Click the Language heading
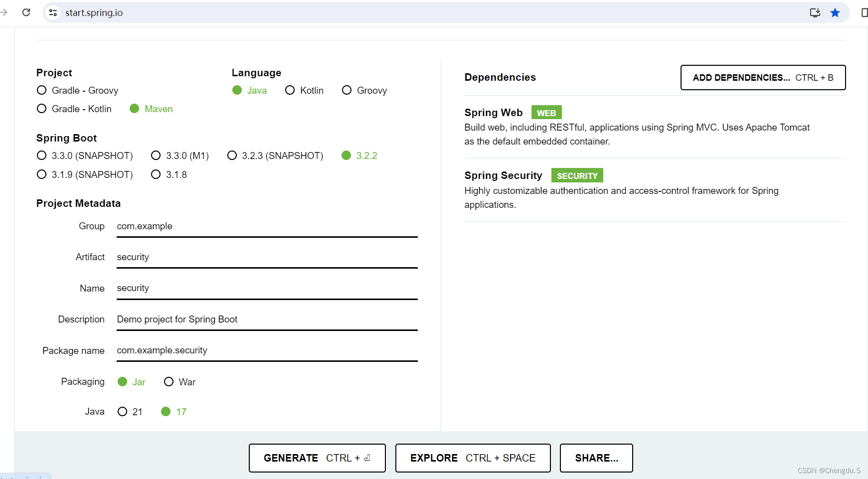Image resolution: width=868 pixels, height=479 pixels. (256, 73)
